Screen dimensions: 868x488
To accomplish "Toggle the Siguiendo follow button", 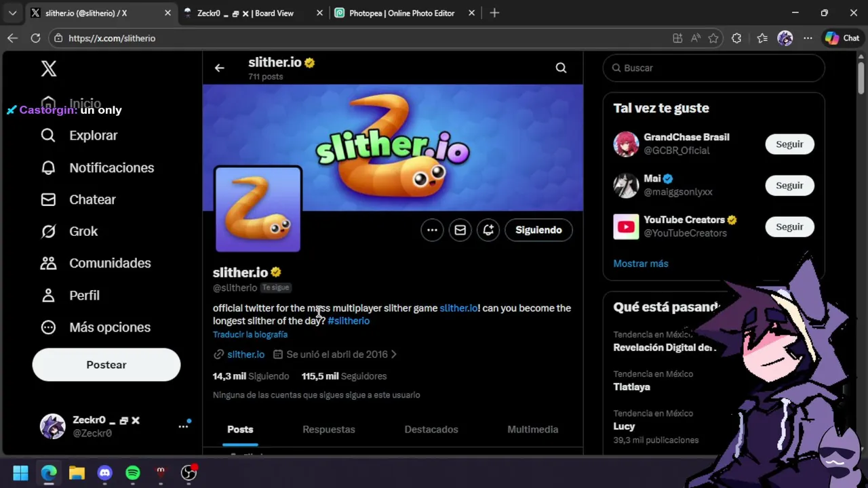I will [x=538, y=230].
